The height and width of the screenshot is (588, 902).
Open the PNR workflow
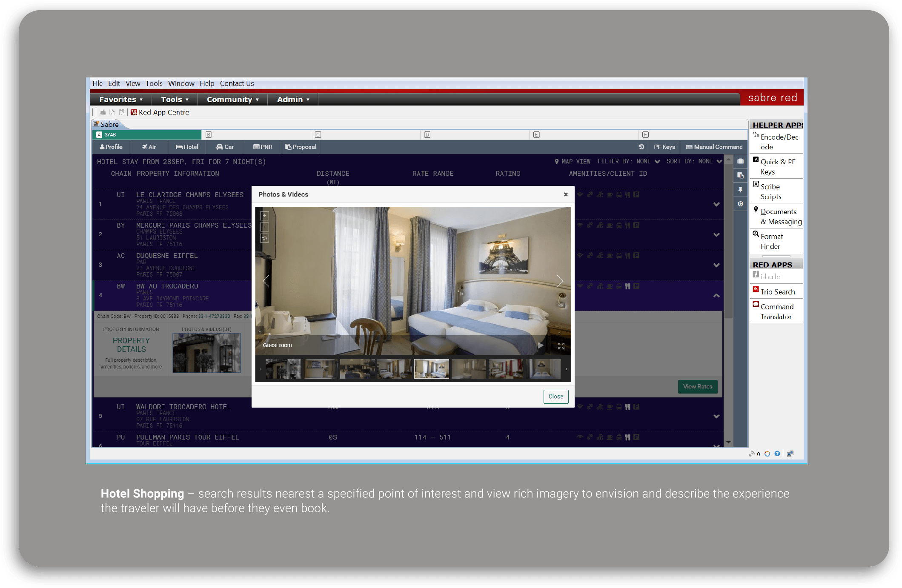[x=263, y=147]
